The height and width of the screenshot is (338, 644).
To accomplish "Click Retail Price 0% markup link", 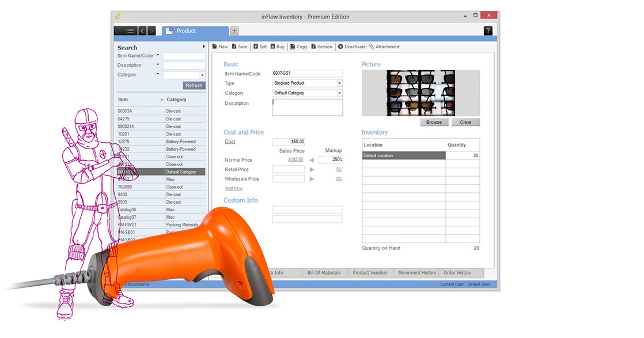I will (339, 169).
